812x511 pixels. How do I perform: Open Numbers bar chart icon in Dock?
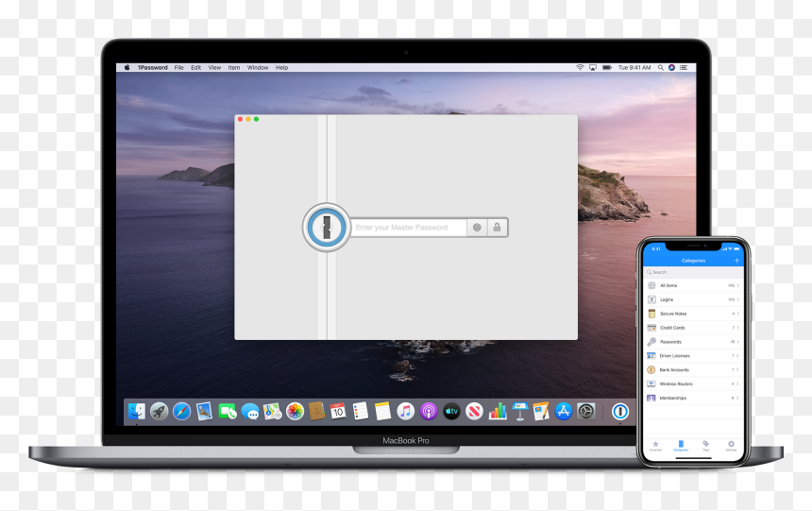498,412
